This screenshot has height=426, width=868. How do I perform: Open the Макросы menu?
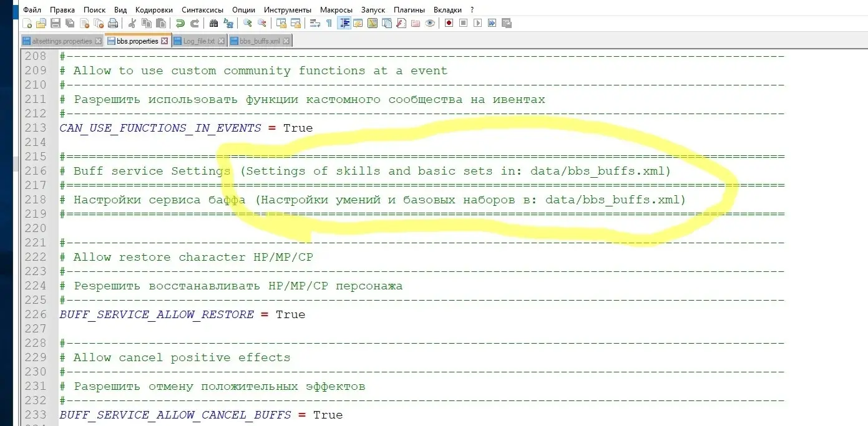(x=336, y=10)
